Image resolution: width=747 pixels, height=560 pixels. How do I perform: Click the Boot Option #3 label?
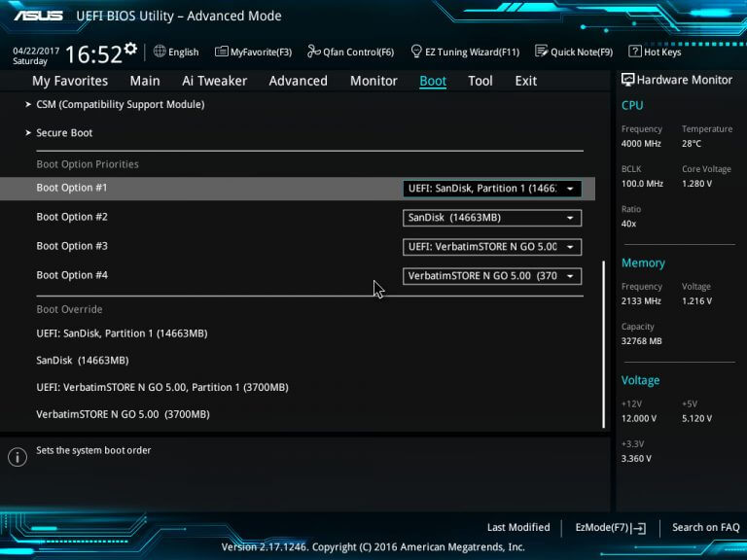[72, 246]
